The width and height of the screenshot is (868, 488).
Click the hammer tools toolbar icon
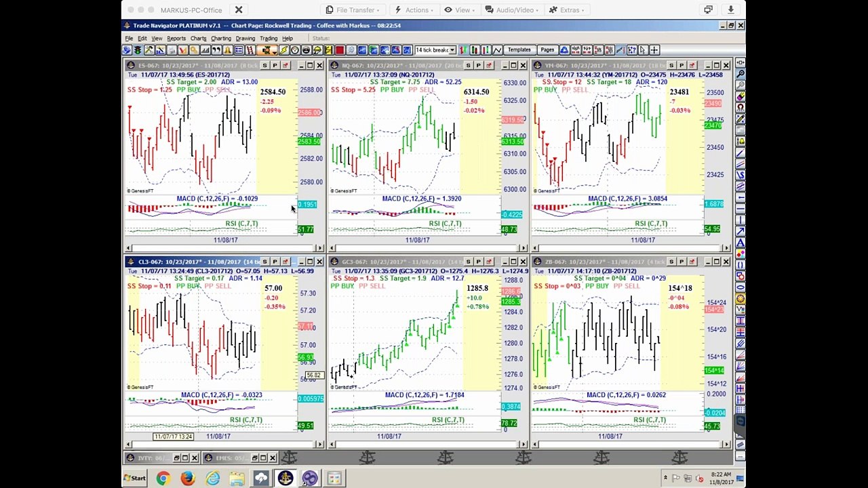(x=149, y=49)
